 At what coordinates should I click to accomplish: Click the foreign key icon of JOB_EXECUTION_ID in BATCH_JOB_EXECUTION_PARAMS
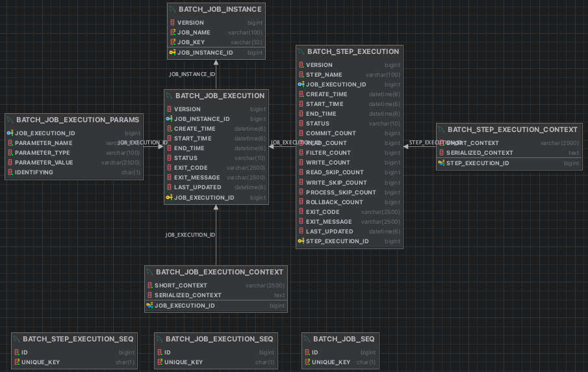pyautogui.click(x=10, y=133)
